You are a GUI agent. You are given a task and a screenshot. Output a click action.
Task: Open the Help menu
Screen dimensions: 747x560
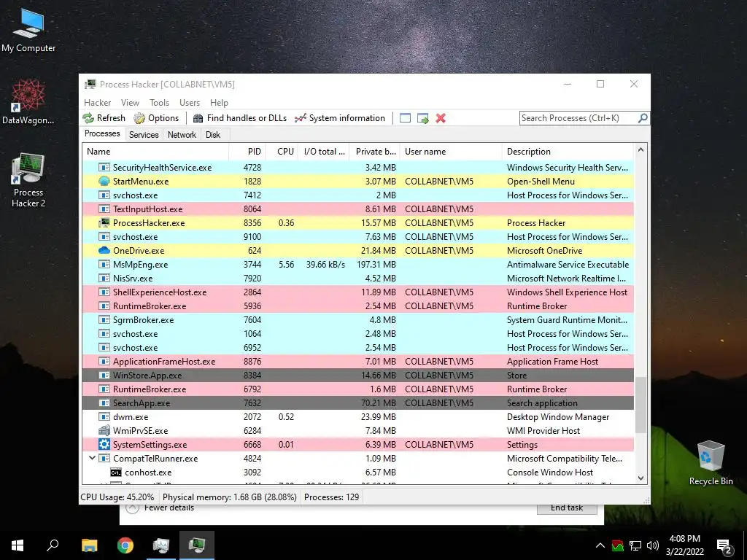[219, 102]
